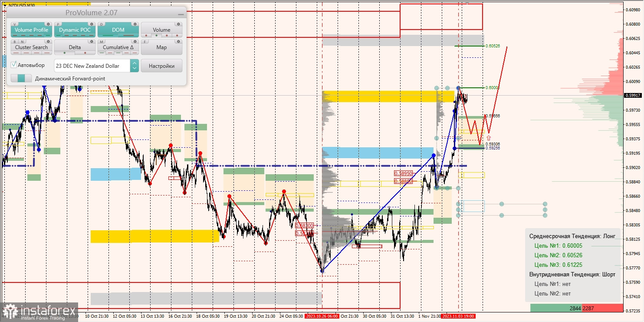Select Delta's green-dot mode segment
Viewport: 644px width, 322px height.
click(x=64, y=53)
